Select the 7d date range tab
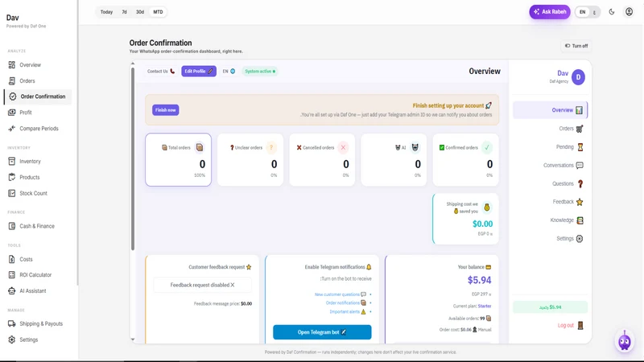 click(x=124, y=12)
